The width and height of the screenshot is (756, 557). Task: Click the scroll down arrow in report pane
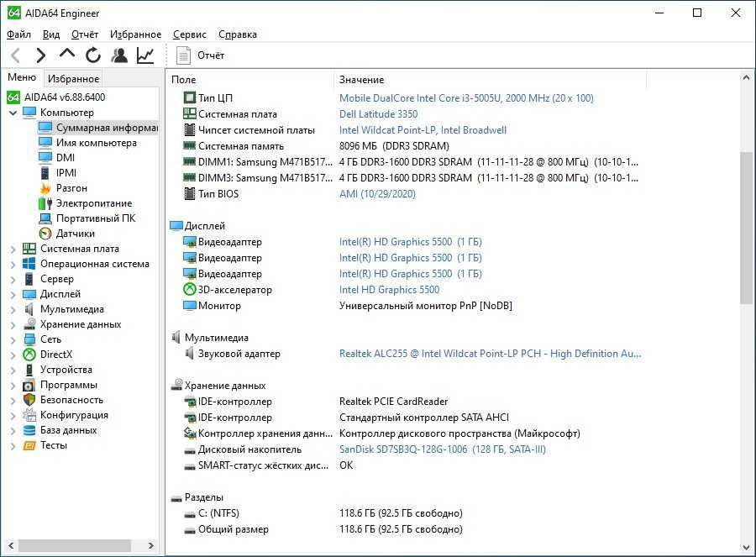[746, 548]
